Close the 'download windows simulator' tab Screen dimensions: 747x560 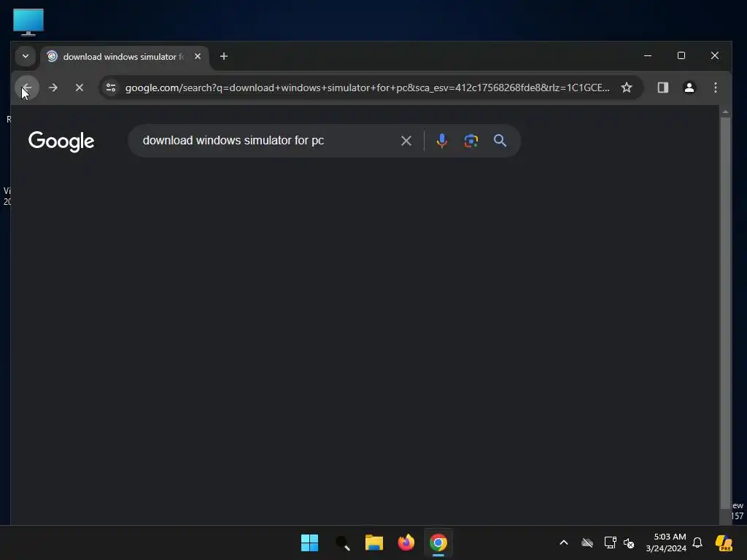(198, 56)
